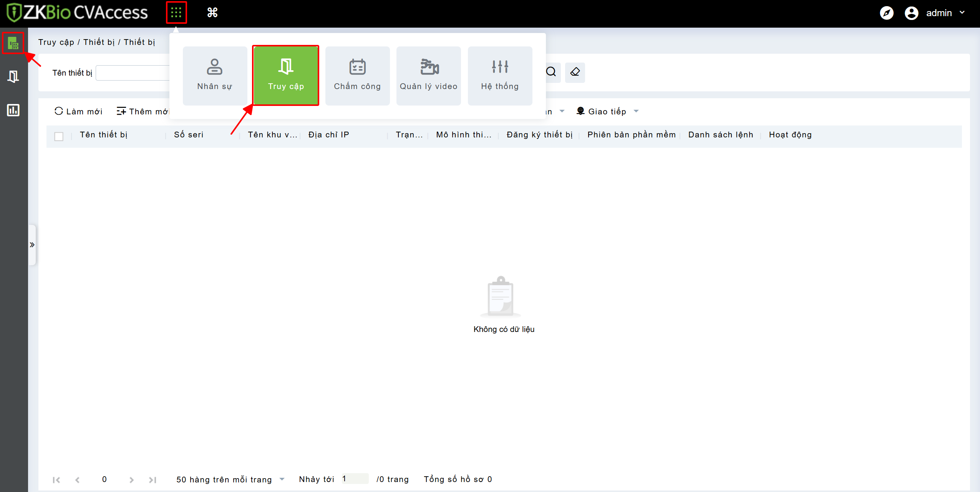This screenshot has height=492, width=980.
Task: Tick the select-all checkbox in table header
Action: (59, 136)
